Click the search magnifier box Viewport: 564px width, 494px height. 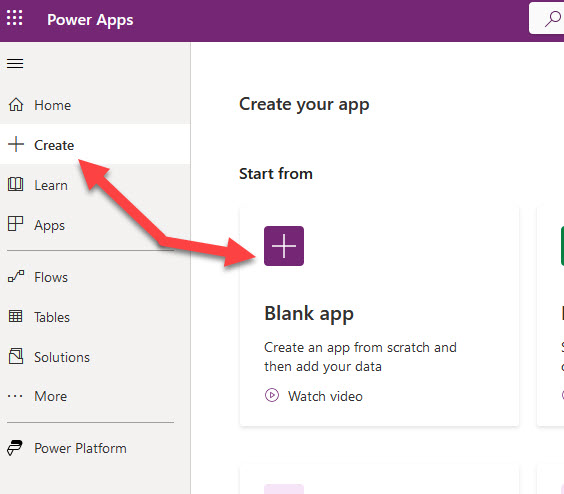tap(548, 18)
